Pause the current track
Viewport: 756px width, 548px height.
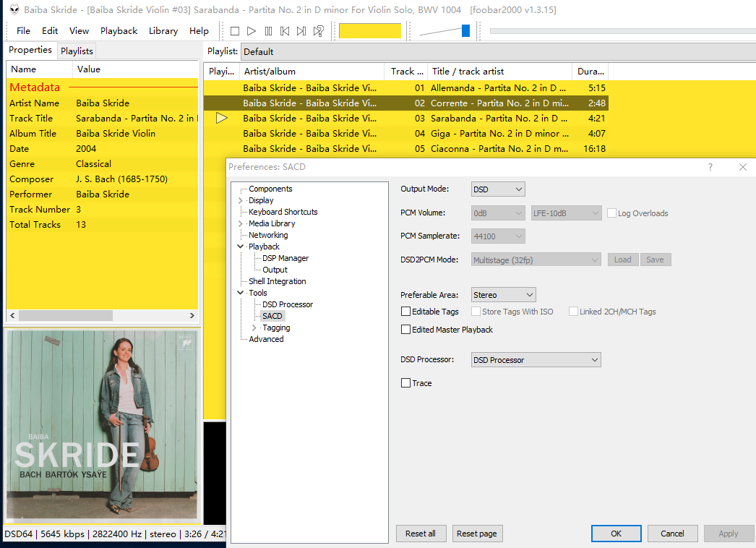[268, 31]
